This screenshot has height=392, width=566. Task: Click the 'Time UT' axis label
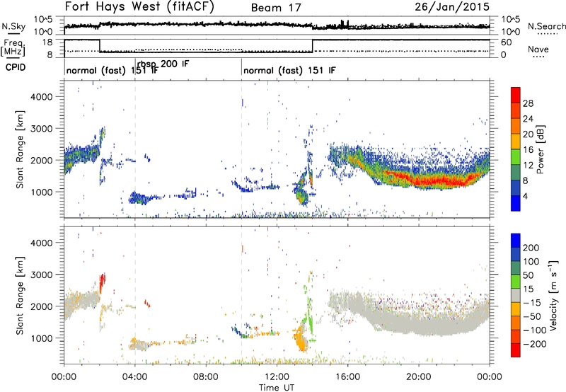coord(277,388)
